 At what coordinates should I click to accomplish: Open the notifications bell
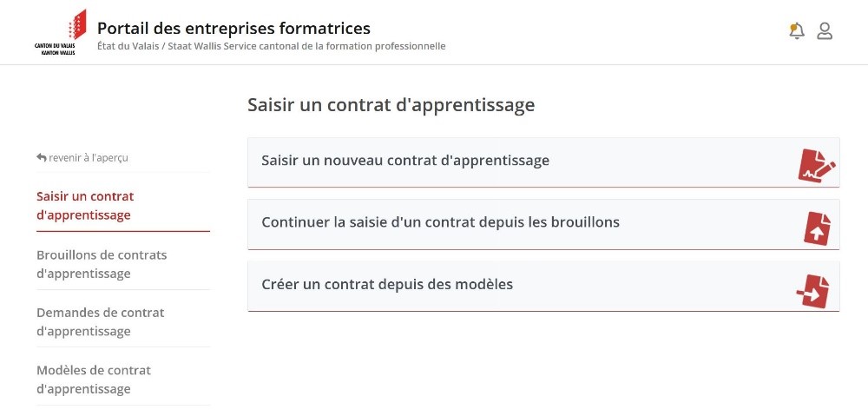797,31
